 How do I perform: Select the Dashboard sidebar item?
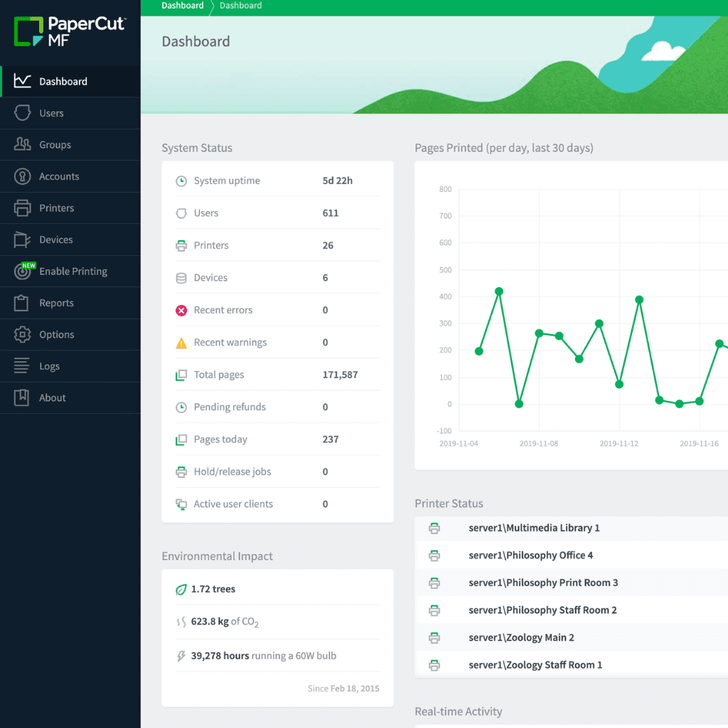(x=63, y=82)
